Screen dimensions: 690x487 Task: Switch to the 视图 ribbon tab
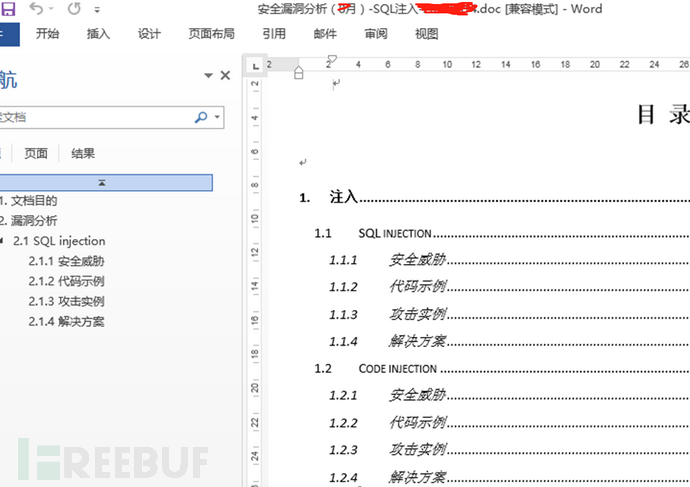click(426, 34)
